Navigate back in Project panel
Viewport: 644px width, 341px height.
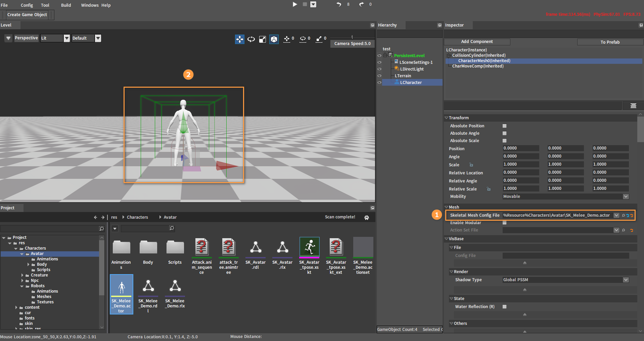click(x=95, y=217)
